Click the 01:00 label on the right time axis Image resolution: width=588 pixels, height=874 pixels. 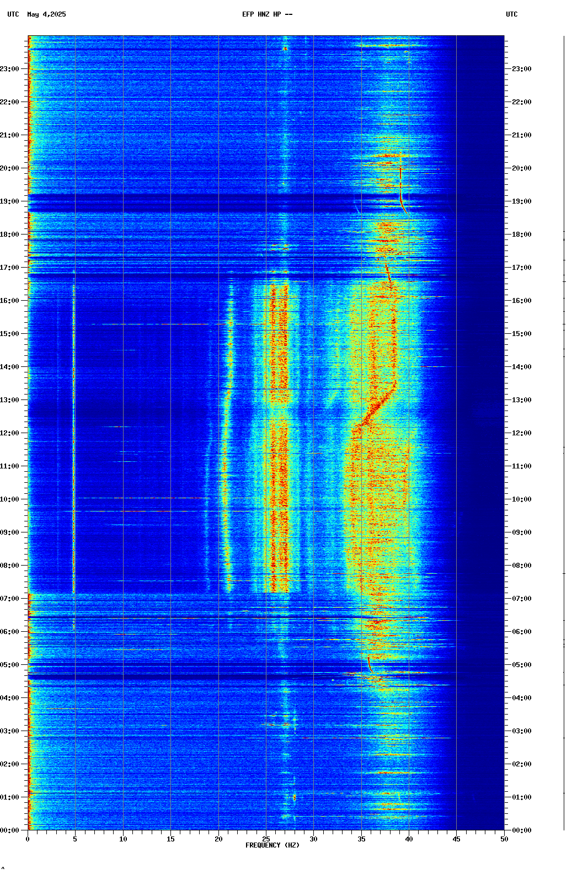point(522,797)
